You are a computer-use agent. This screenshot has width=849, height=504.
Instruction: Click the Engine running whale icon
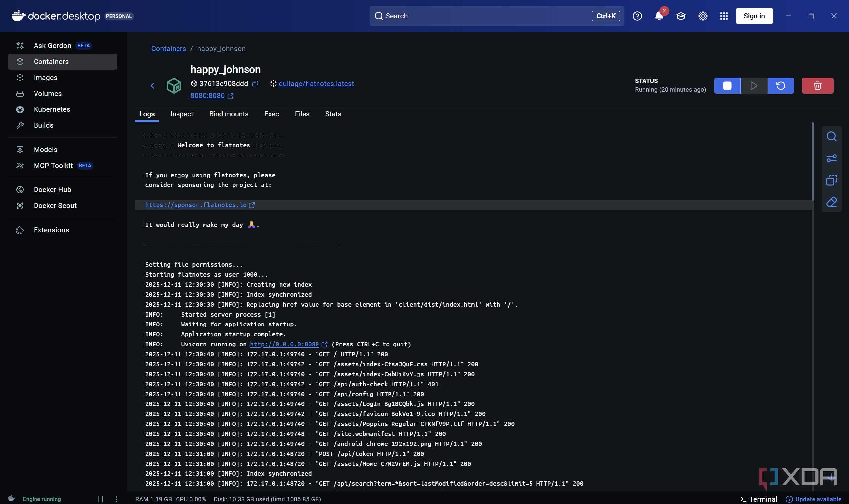coord(12,499)
